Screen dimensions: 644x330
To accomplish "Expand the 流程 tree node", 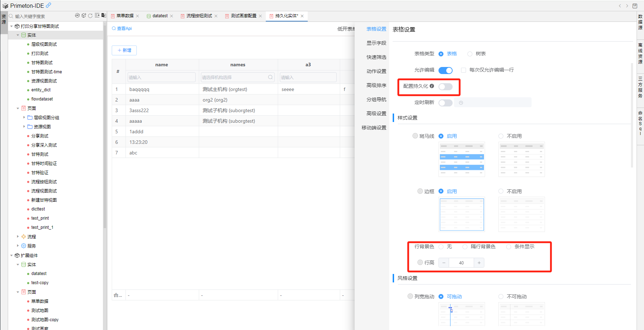I will [x=18, y=237].
